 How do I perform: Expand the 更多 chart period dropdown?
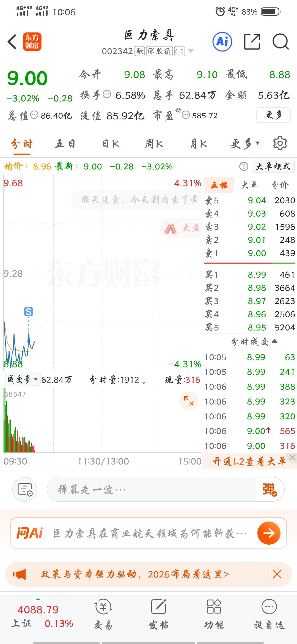pyautogui.click(x=245, y=143)
